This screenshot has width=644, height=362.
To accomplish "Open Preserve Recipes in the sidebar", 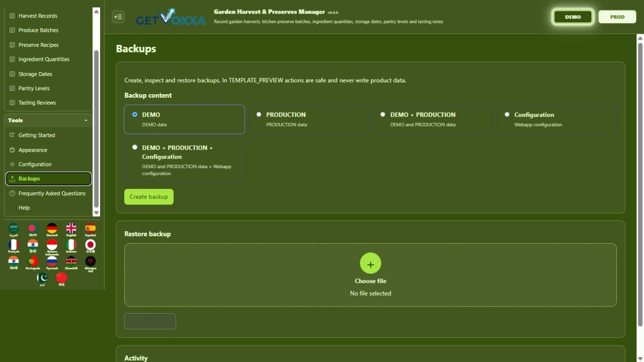I will 48,45.
